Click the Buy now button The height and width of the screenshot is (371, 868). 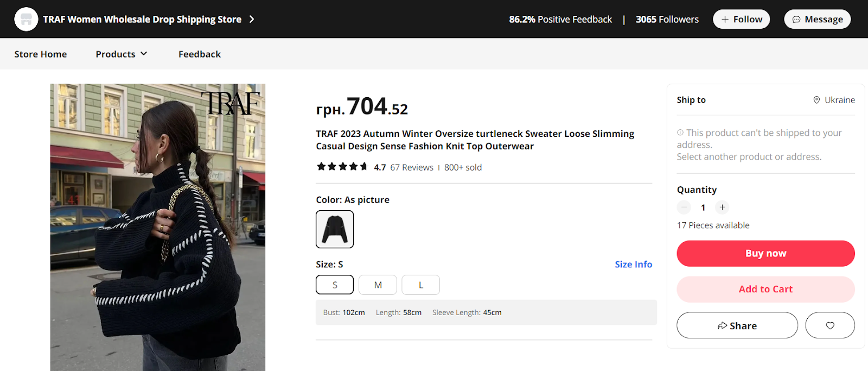(x=765, y=253)
